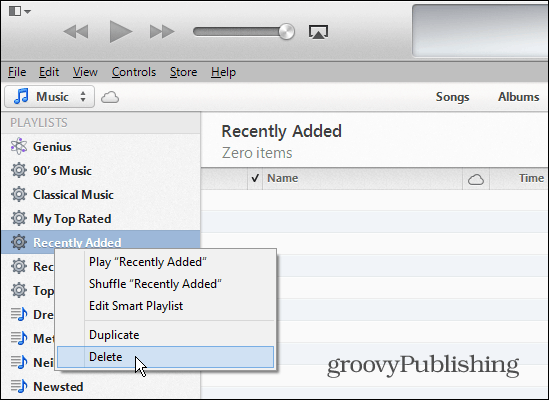Click the Rewind (previous track) button

76,32
